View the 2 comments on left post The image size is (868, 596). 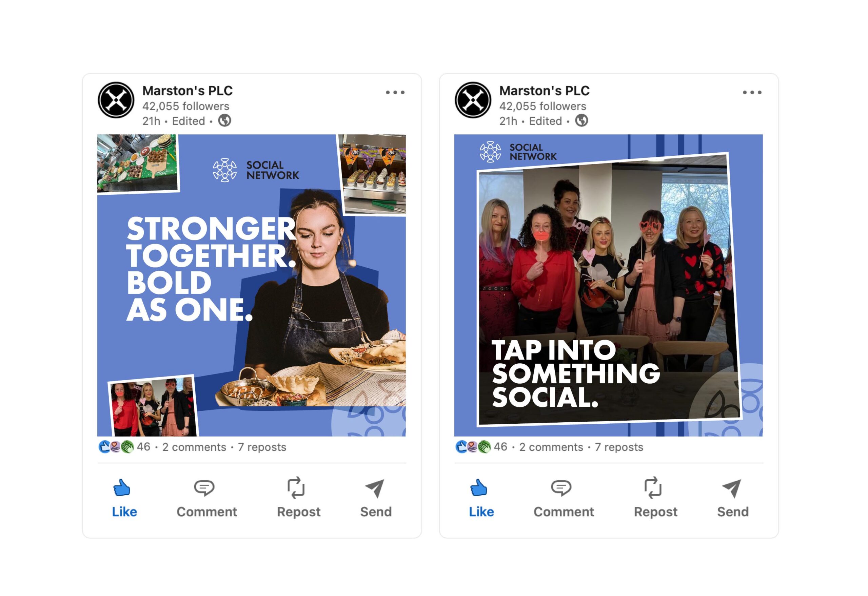[194, 447]
